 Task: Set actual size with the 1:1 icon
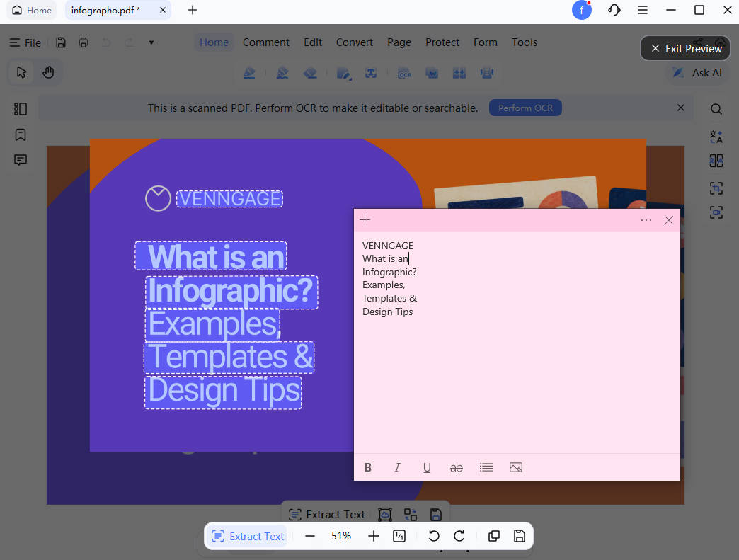[x=399, y=536]
